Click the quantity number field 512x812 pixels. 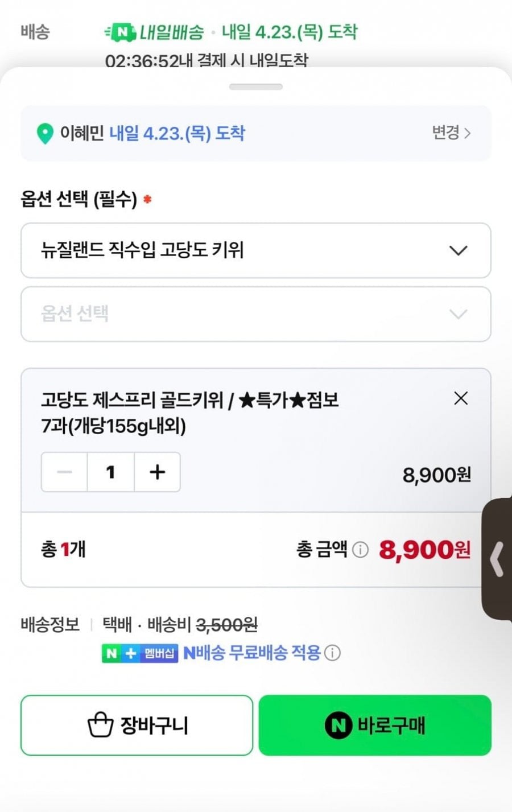[x=111, y=472]
